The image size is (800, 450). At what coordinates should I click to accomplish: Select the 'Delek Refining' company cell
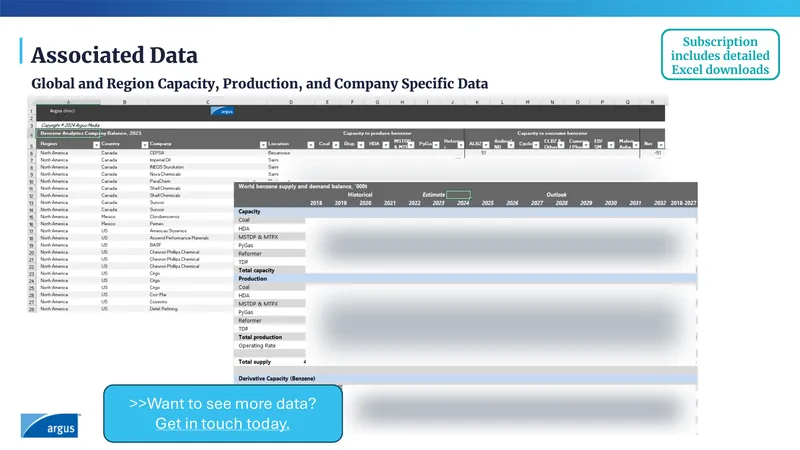(x=163, y=309)
